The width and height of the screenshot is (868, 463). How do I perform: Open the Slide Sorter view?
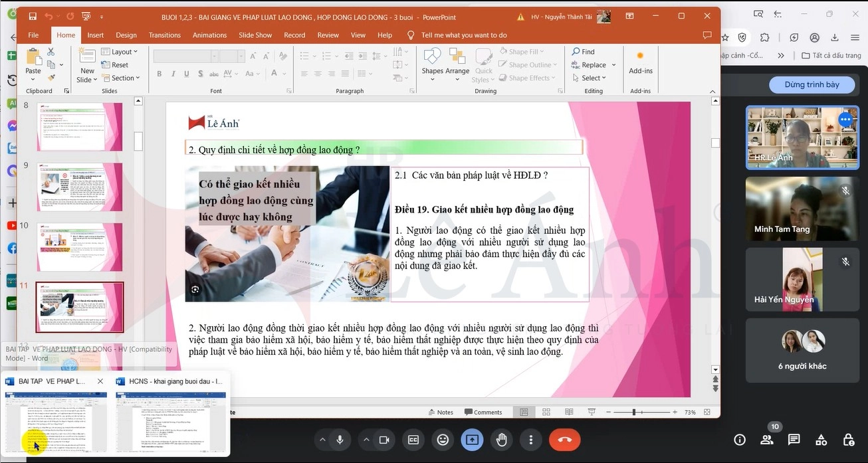[x=546, y=413]
